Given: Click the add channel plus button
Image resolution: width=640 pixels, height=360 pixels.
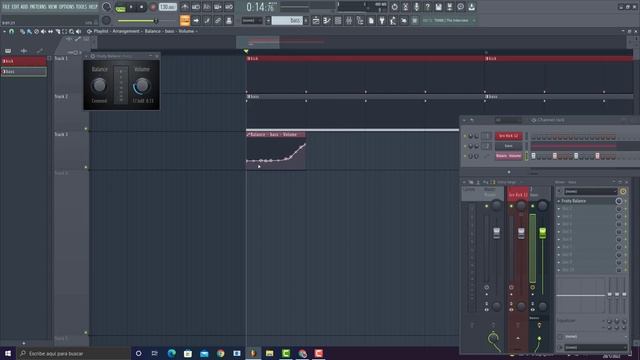Looking at the screenshot, I should coord(509,172).
